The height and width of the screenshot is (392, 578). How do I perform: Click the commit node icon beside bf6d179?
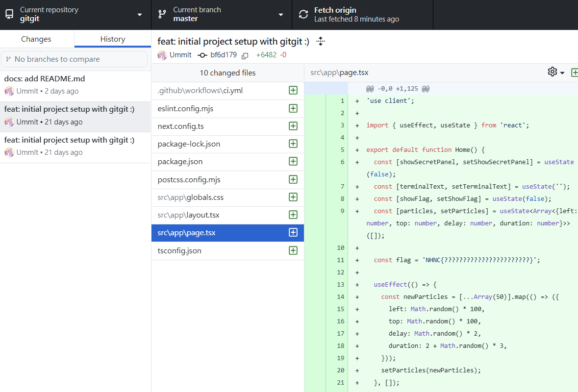(202, 55)
